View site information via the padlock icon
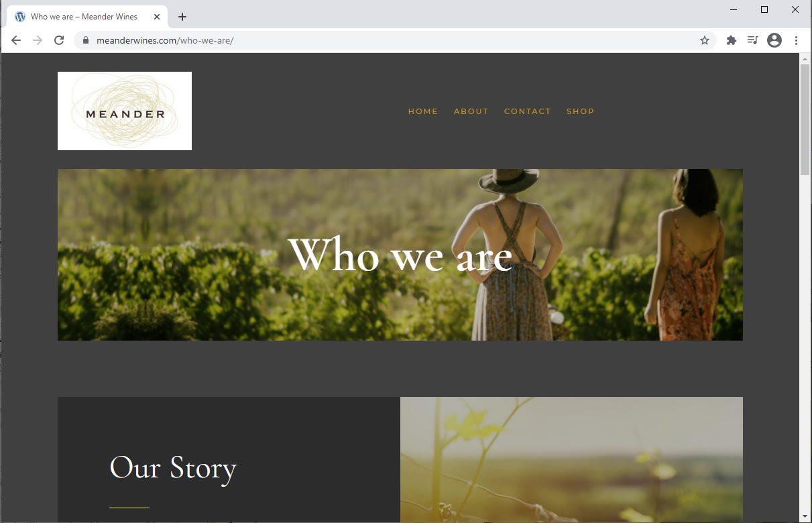The height and width of the screenshot is (523, 812). pos(86,40)
